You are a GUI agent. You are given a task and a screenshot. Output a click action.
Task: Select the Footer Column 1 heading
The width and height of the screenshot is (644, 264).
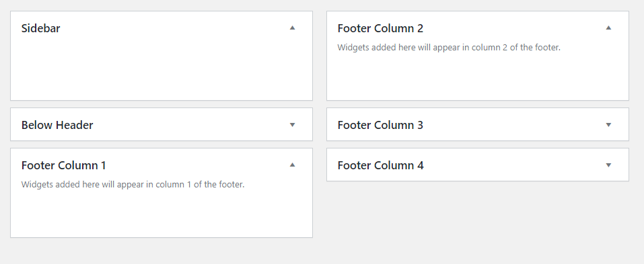(x=64, y=165)
